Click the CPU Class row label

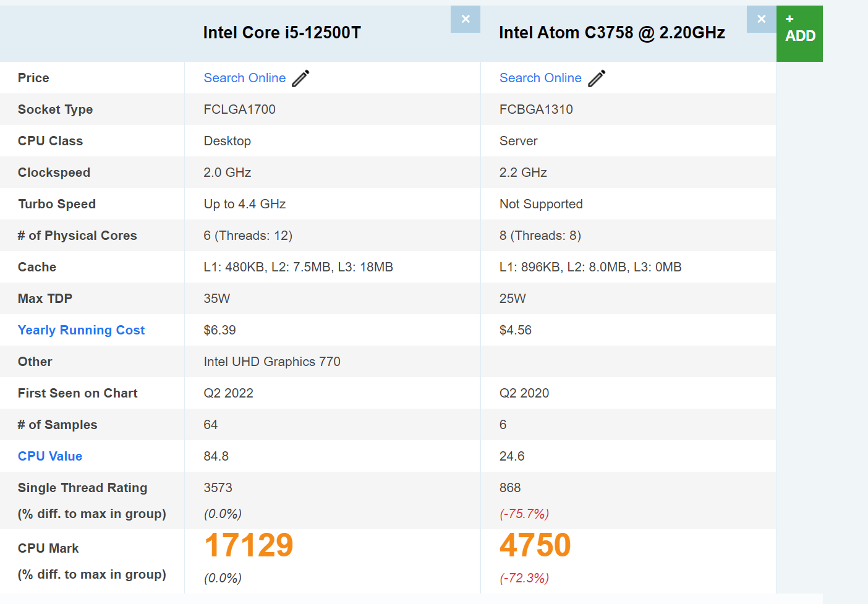coord(50,141)
